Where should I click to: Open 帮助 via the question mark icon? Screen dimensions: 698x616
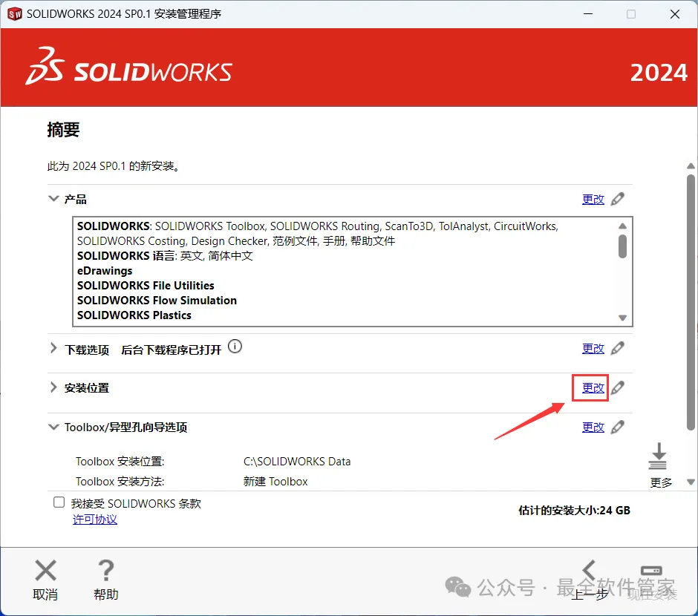[106, 570]
